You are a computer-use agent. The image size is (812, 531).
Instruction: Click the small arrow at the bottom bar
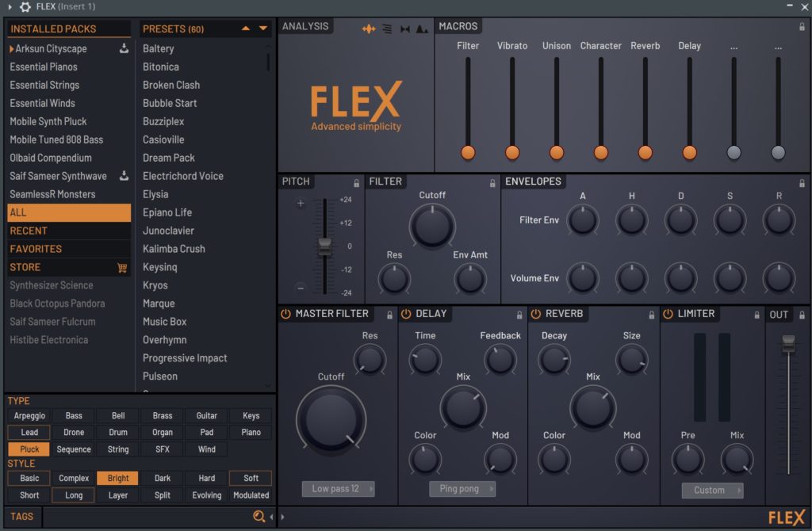[x=283, y=517]
